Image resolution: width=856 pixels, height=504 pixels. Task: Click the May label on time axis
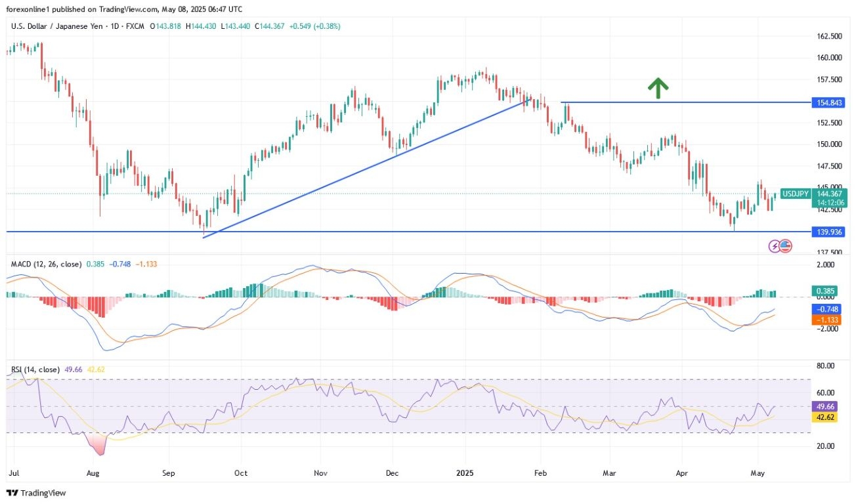click(758, 471)
